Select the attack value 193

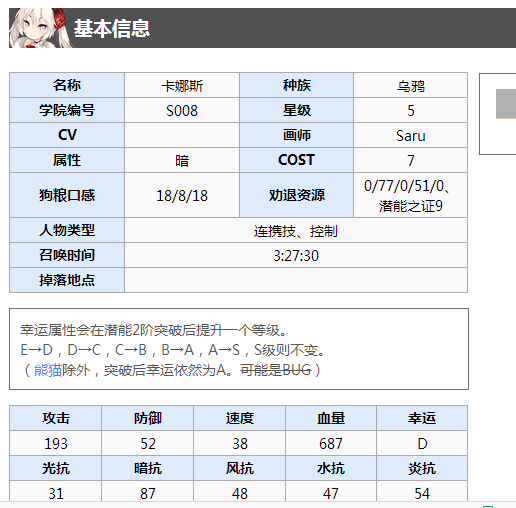pos(56,444)
